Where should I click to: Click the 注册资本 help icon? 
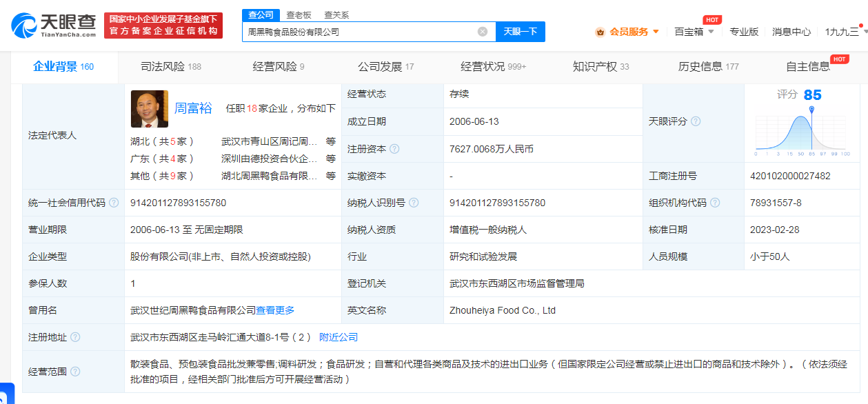point(394,148)
